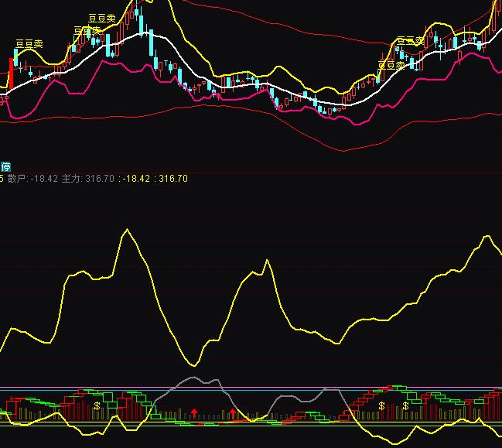This screenshot has height=448, width=502.
Task: Click the lowest trough of the yellow 主力 line
Action: click(193, 364)
